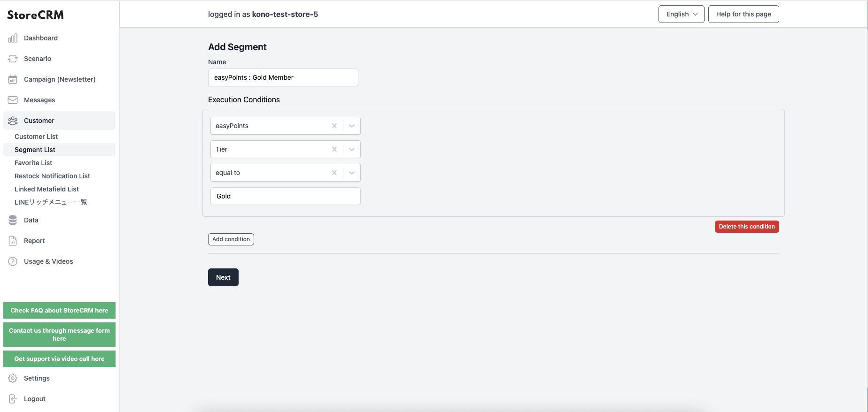Image resolution: width=868 pixels, height=412 pixels.
Task: Click the Next button
Action: (223, 277)
